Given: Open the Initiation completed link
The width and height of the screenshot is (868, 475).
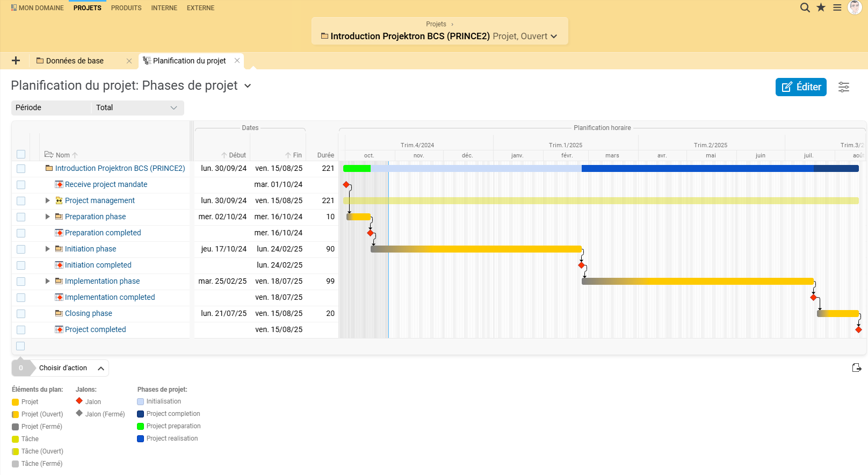Looking at the screenshot, I should 98,265.
